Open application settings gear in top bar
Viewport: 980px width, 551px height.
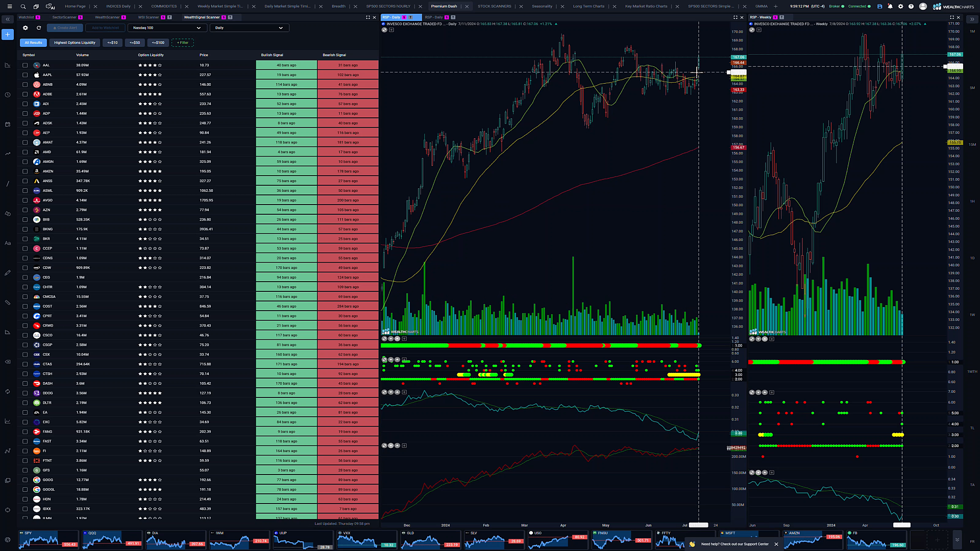click(900, 7)
